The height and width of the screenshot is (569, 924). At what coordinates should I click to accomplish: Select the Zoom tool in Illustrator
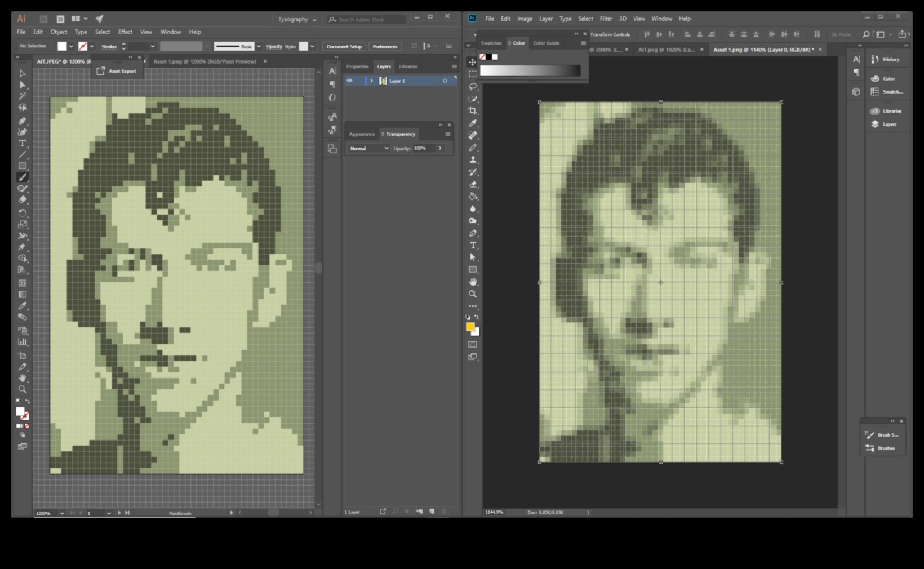[23, 389]
